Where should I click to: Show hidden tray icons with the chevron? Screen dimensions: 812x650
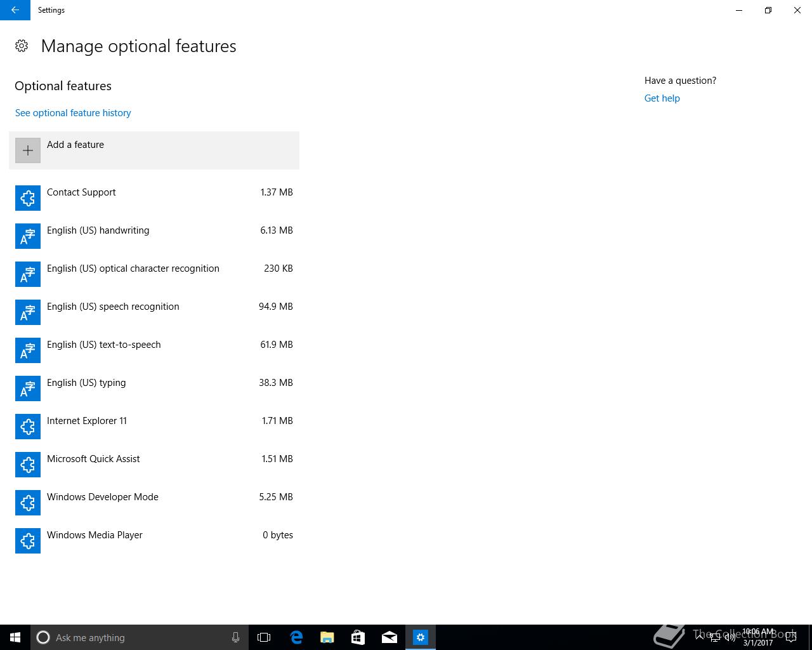point(700,637)
